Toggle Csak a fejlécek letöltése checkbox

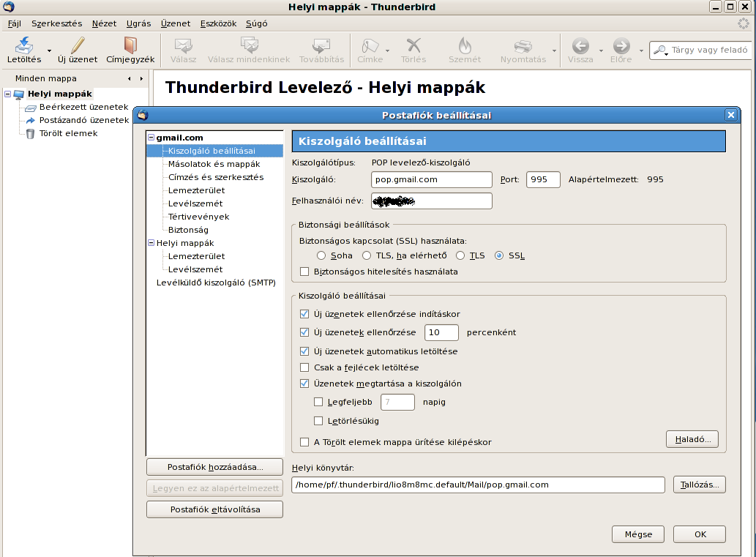tap(304, 367)
